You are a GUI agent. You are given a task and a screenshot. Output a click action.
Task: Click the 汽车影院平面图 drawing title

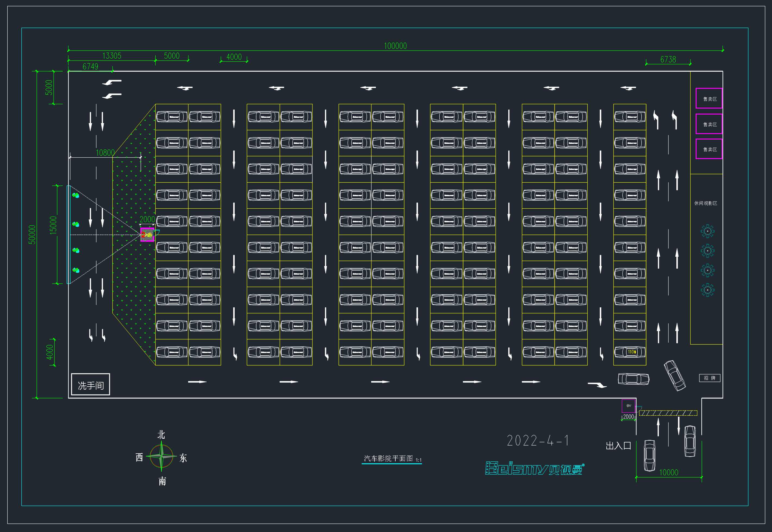(388, 458)
